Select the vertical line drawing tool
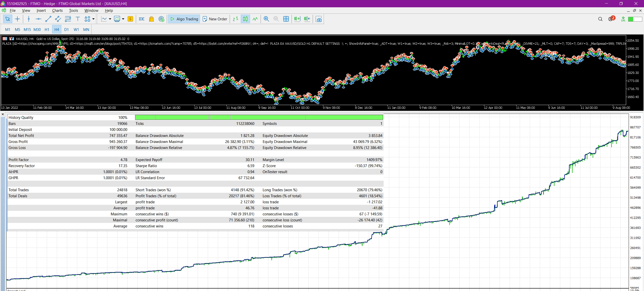The width and height of the screenshot is (644, 291). (29, 19)
